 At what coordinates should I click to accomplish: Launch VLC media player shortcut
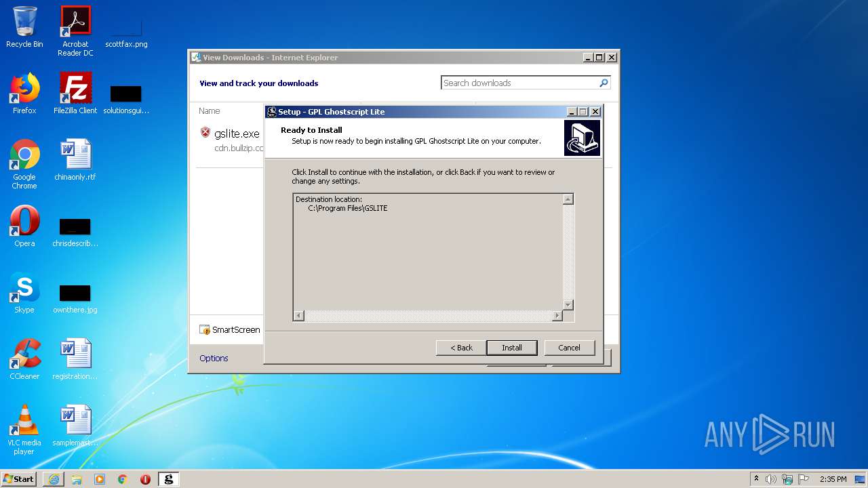(24, 430)
